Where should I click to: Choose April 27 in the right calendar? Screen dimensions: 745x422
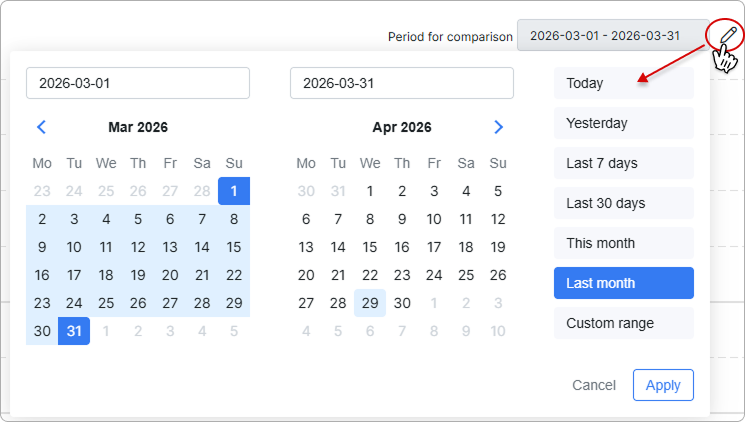(x=306, y=303)
